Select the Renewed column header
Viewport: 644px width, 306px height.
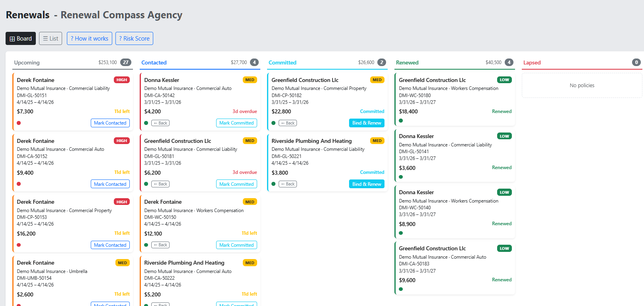tap(407, 62)
